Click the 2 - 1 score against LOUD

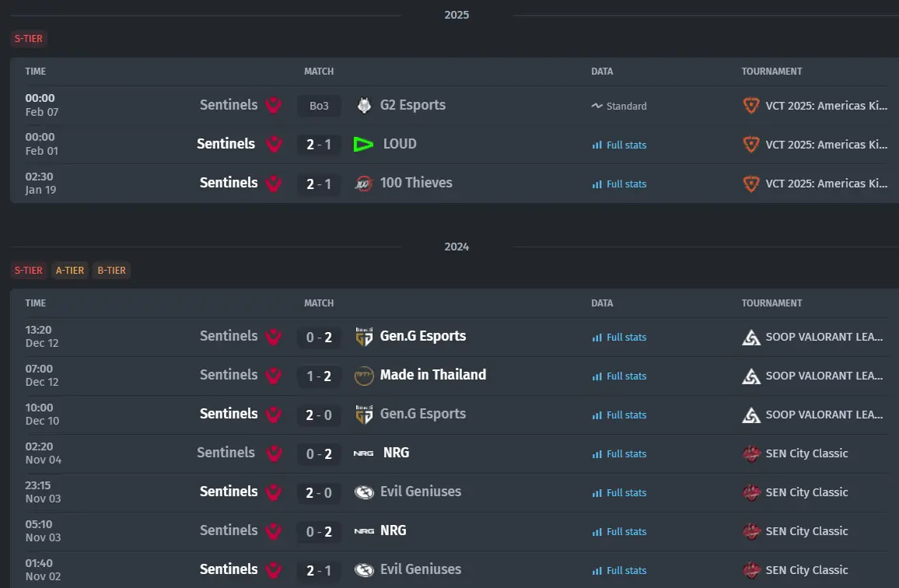[x=319, y=145]
